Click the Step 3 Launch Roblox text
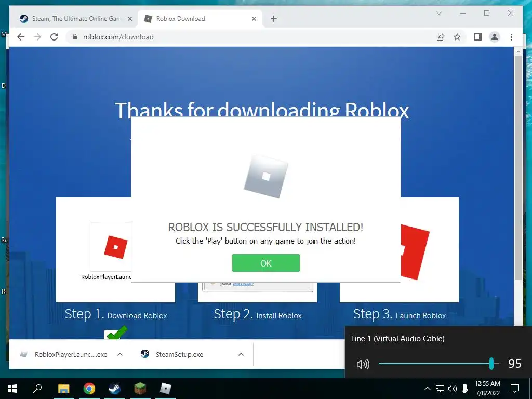This screenshot has width=532, height=399. 400,314
